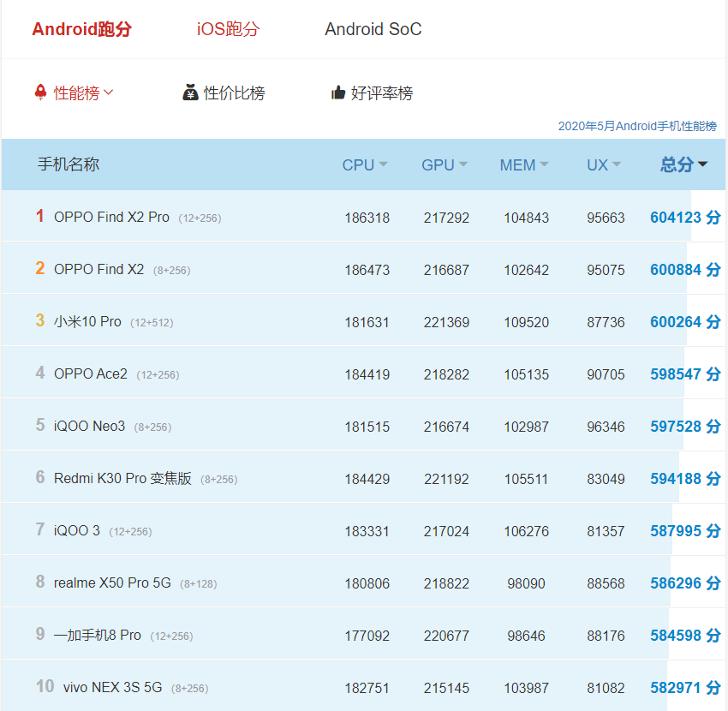The image size is (728, 711).
Task: Click total score 587995 分
Action: point(685,531)
